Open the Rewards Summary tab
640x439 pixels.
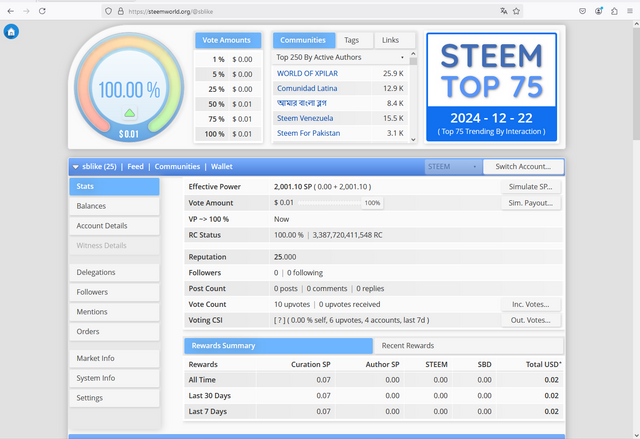278,346
